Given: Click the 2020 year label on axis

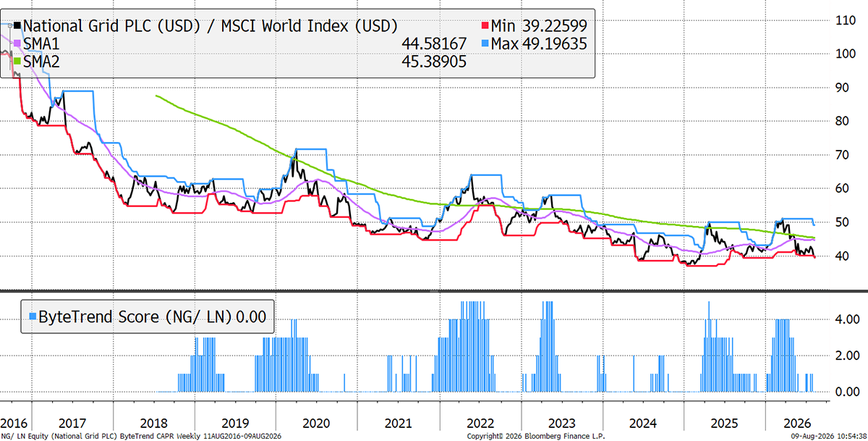Looking at the screenshot, I should (x=317, y=422).
